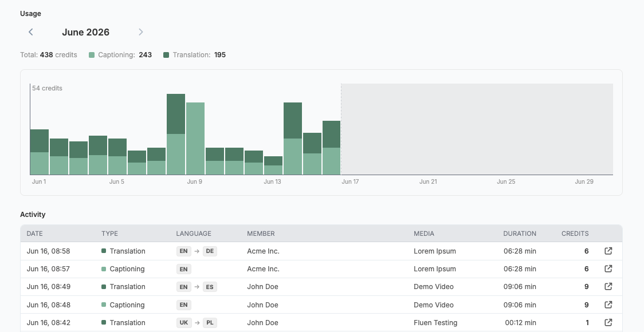
Task: Open external link for 08:48 Captioning row
Action: coord(608,305)
